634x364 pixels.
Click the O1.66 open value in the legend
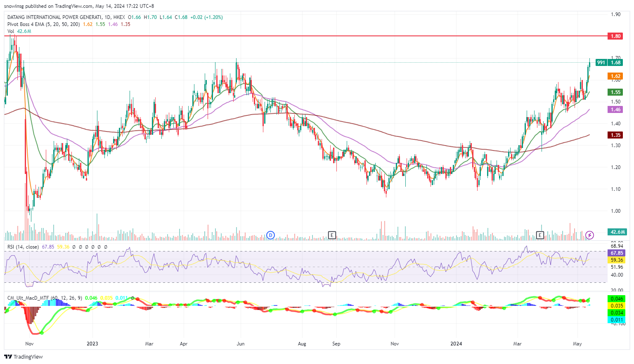(135, 17)
